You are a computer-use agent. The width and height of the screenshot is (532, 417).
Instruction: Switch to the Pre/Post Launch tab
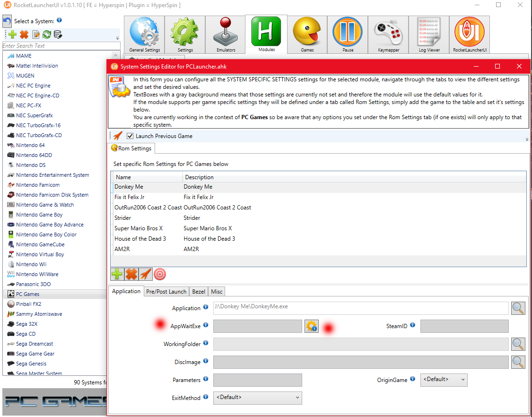(166, 292)
